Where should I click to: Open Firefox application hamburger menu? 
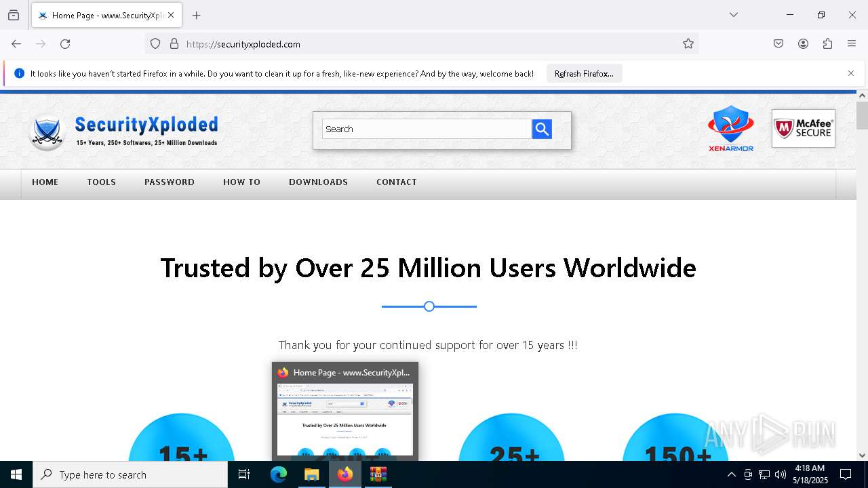(852, 43)
